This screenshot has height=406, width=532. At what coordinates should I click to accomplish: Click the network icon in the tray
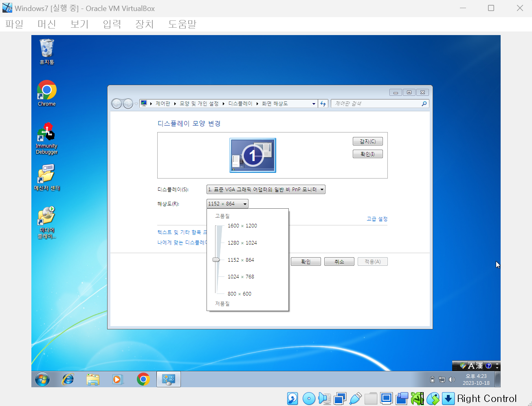click(x=442, y=380)
